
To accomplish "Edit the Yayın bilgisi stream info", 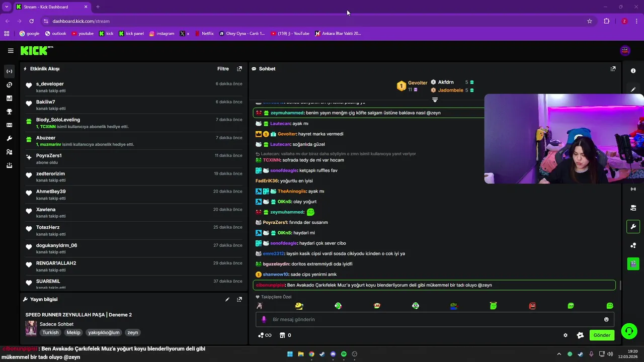I will 227,299.
